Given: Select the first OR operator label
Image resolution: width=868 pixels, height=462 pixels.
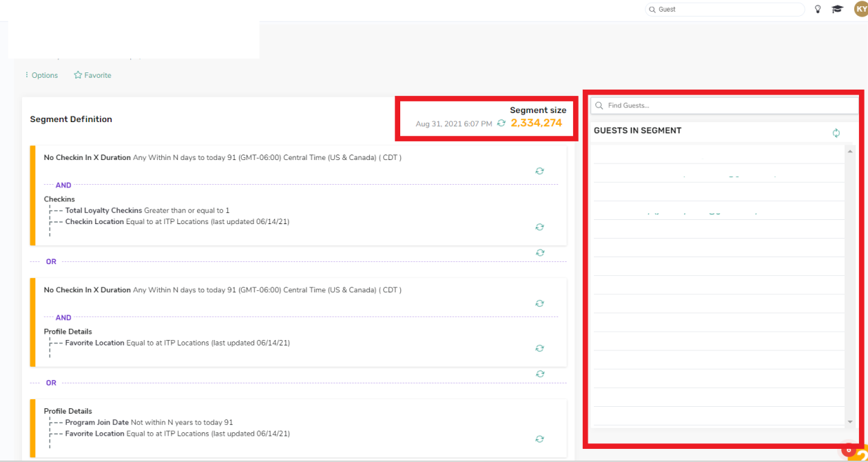Looking at the screenshot, I should click(x=50, y=261).
